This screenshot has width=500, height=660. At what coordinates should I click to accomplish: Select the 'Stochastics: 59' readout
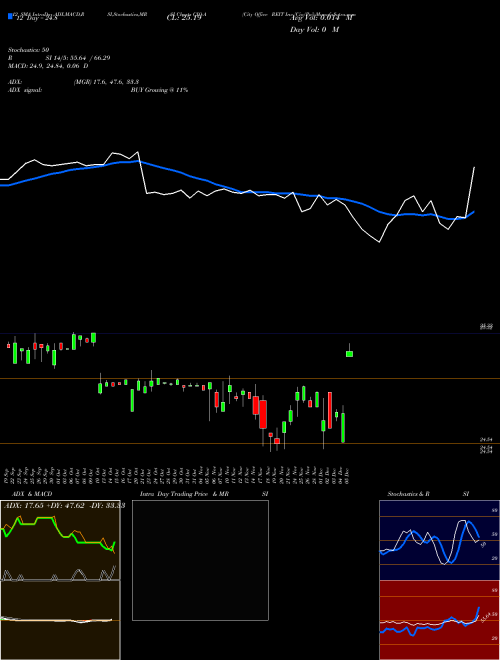[x=28, y=50]
